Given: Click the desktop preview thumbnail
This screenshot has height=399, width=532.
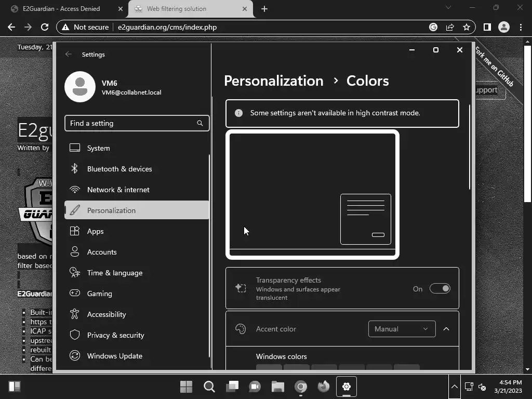Looking at the screenshot, I should [312, 195].
